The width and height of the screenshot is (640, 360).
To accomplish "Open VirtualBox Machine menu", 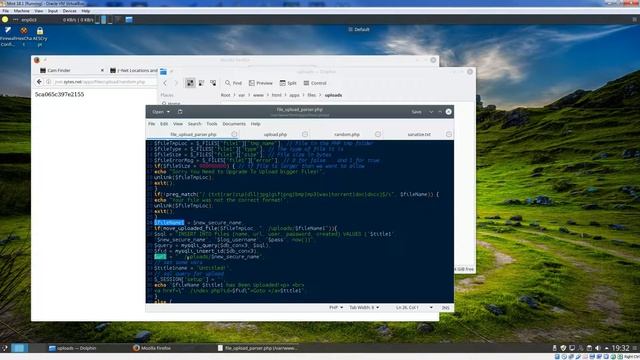I will [x=22, y=11].
